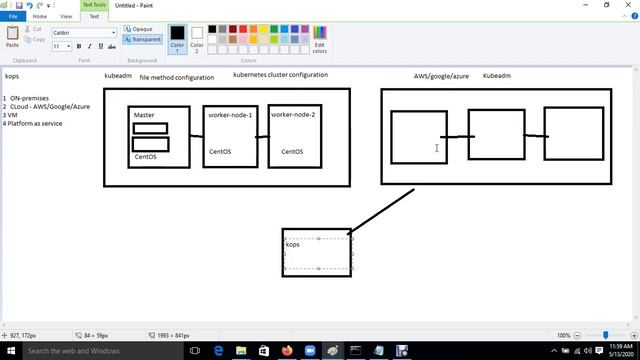This screenshot has width=640, height=360.
Task: Open the terminal window from taskbar
Action: coord(356,351)
